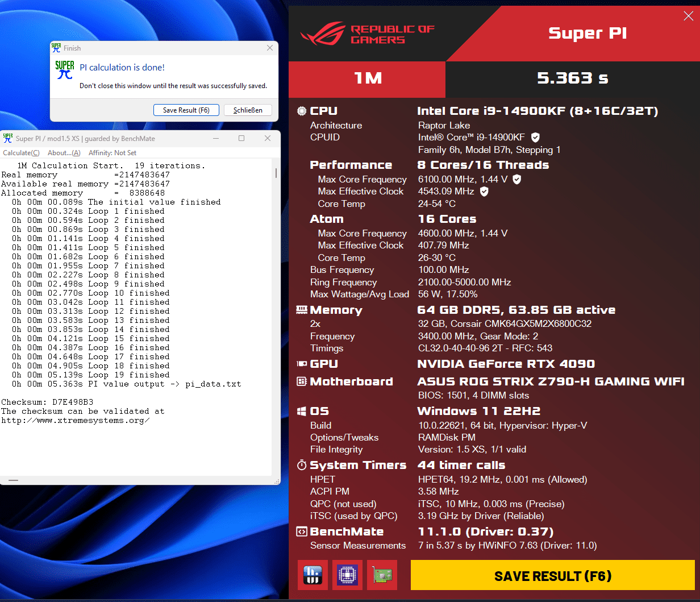Click the HPET64, 19.2 MHz timer value

503,479
